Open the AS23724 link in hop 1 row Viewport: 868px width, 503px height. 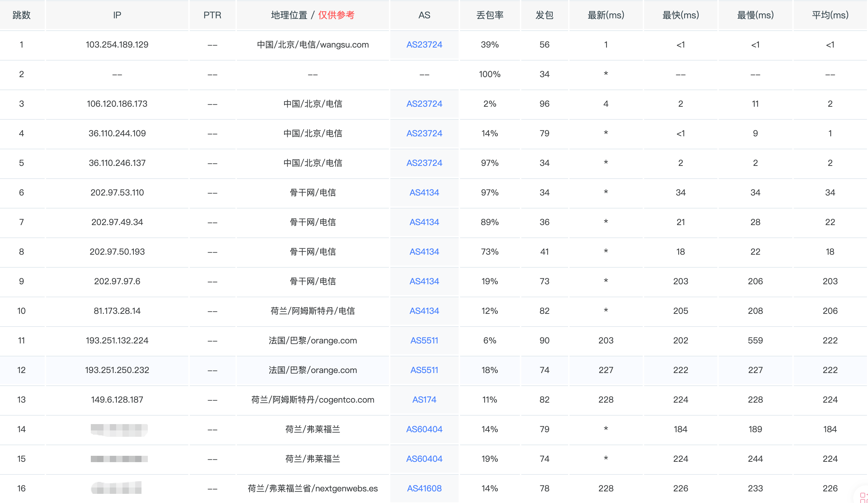coord(424,45)
